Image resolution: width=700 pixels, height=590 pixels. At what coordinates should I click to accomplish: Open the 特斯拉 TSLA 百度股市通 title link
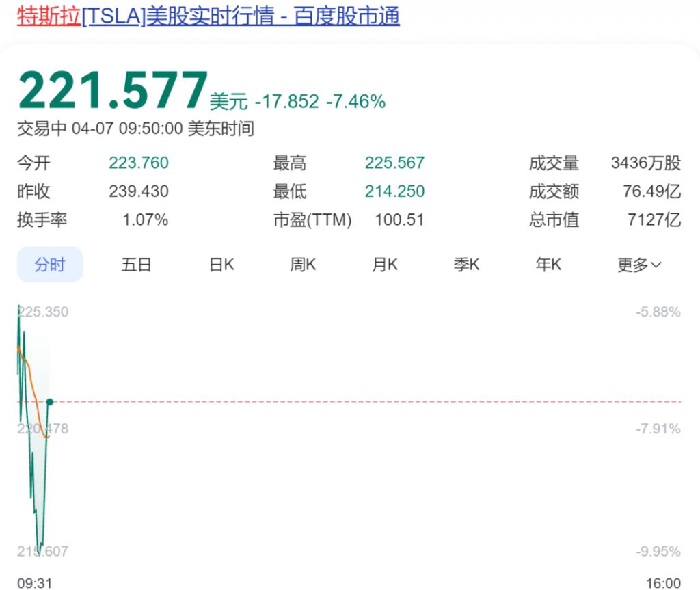[208, 16]
